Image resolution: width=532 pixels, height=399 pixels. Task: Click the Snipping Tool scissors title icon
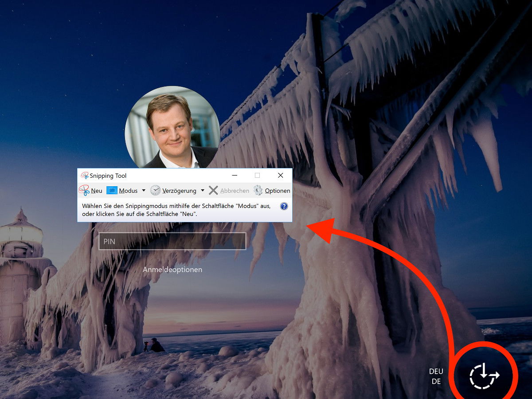click(x=85, y=176)
